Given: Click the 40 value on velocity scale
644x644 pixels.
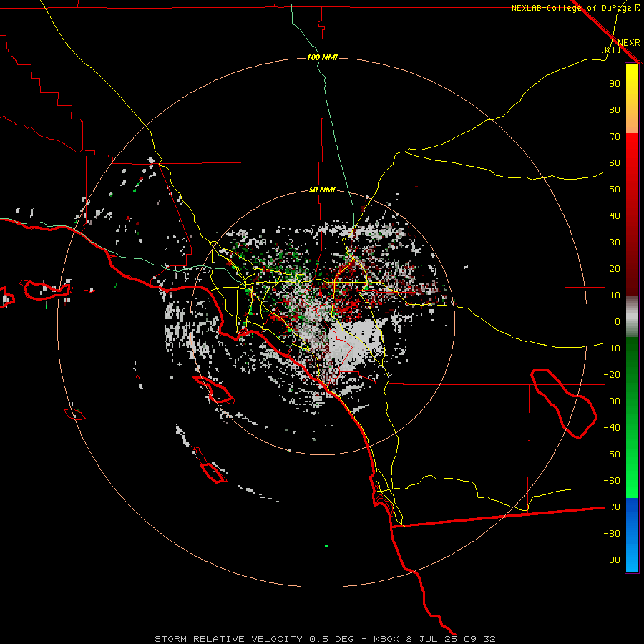Looking at the screenshot, I should pyautogui.click(x=615, y=215).
